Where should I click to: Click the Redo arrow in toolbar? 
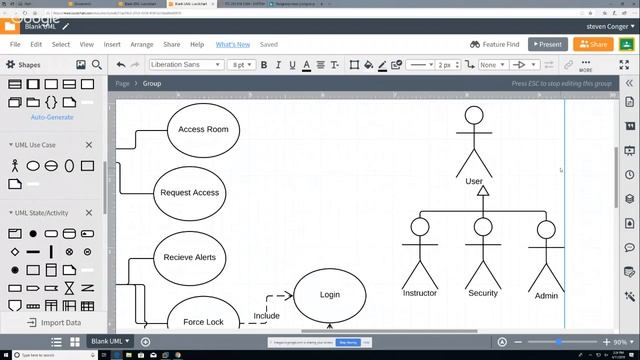(135, 65)
